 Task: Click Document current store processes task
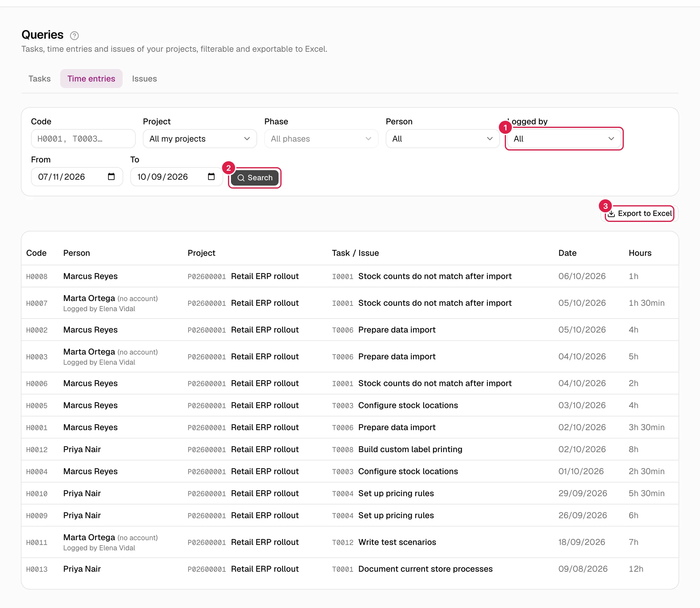pyautogui.click(x=425, y=569)
